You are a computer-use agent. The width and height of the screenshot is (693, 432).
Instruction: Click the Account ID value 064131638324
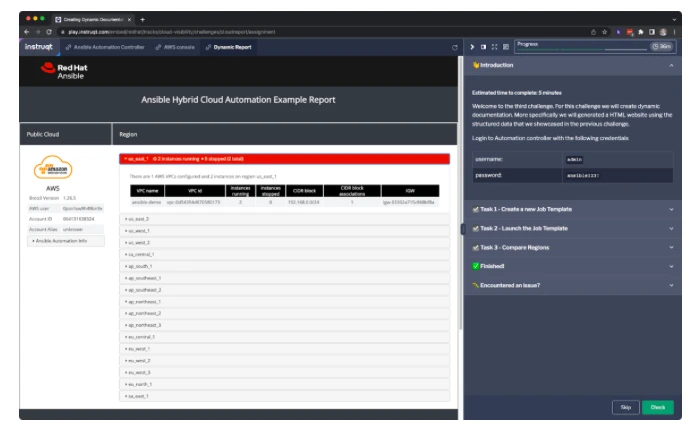coord(78,219)
